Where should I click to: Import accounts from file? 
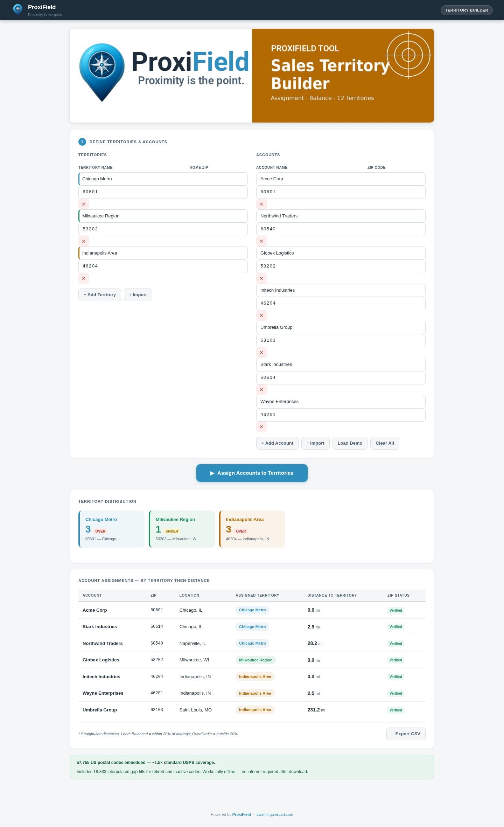pos(315,443)
